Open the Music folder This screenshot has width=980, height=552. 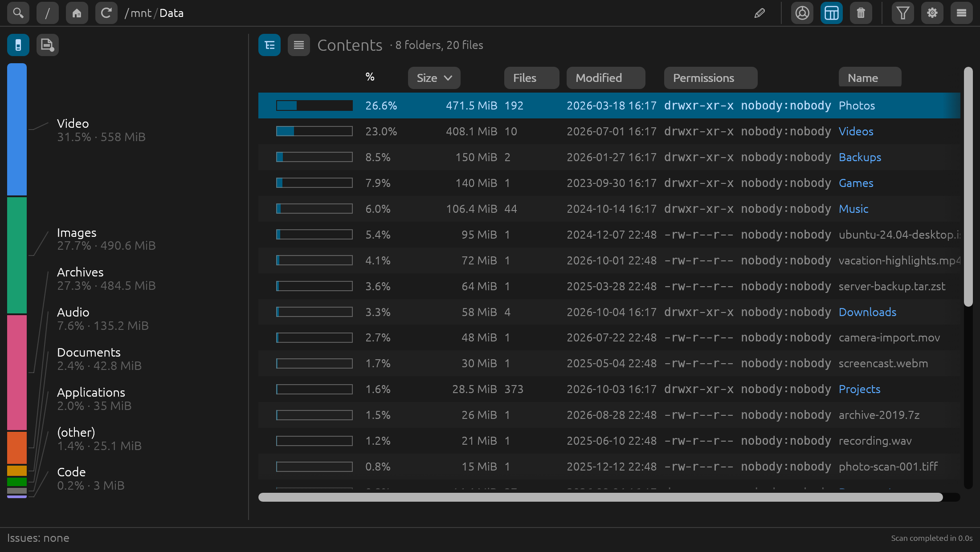tap(853, 209)
